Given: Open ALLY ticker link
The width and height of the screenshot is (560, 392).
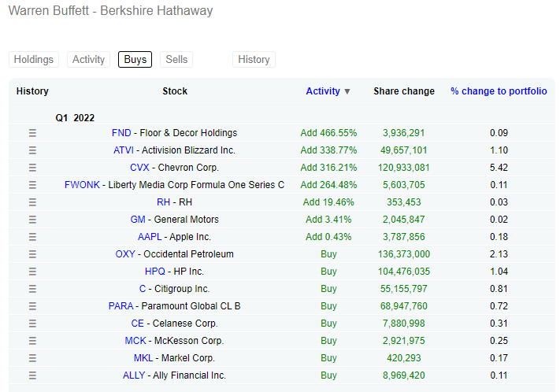Looking at the screenshot, I should pyautogui.click(x=134, y=375).
